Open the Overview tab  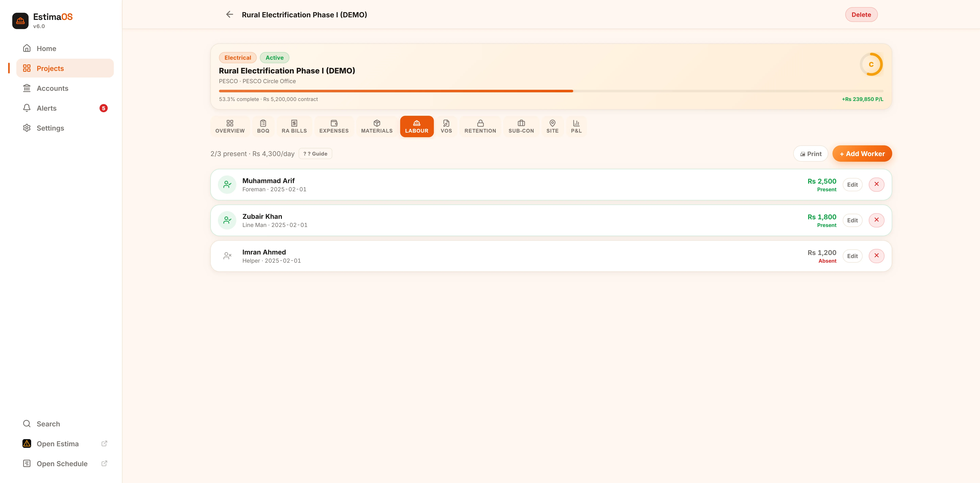[x=230, y=126]
